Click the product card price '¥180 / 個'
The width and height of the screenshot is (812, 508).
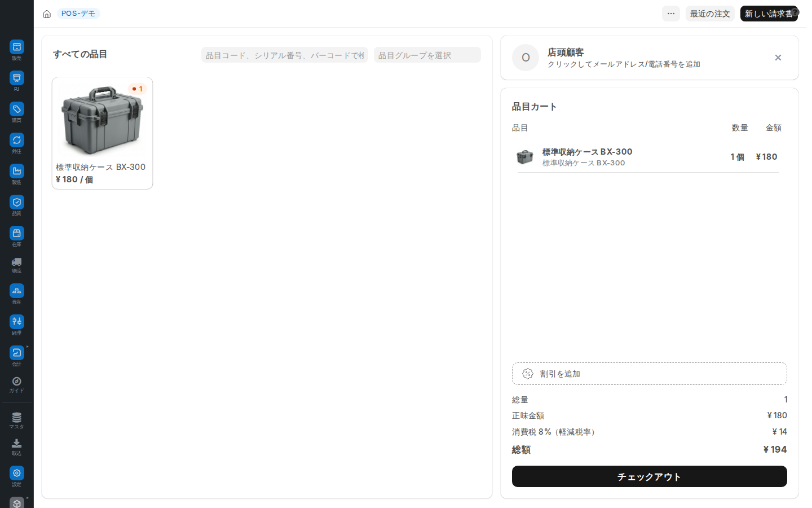tap(74, 179)
